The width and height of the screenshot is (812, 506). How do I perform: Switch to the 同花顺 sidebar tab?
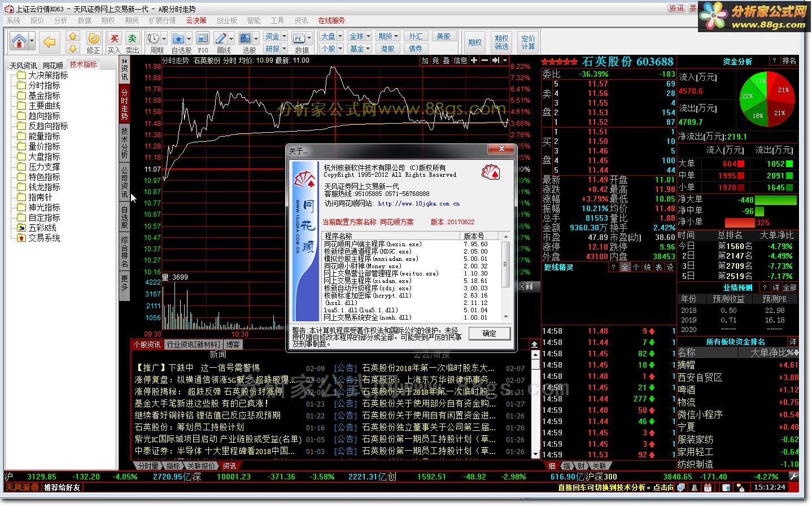(53, 66)
